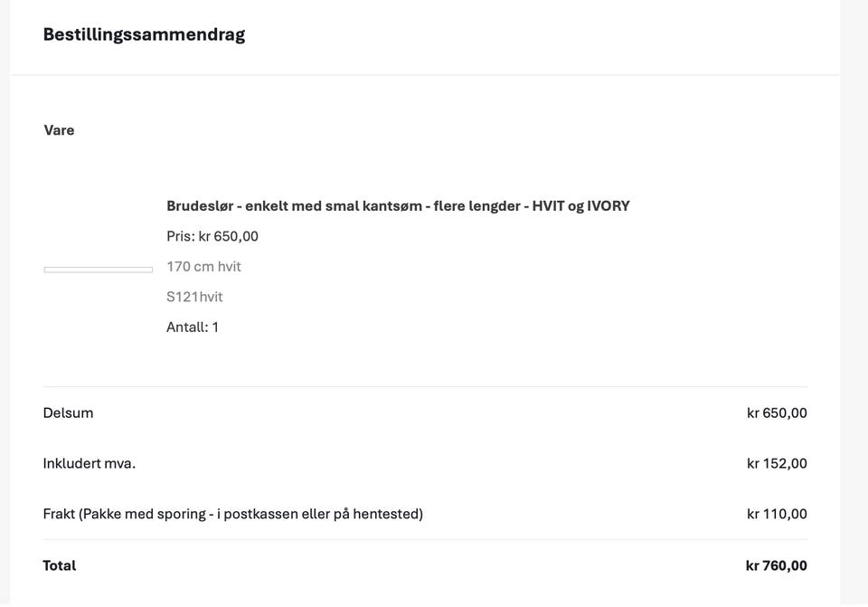The width and height of the screenshot is (868, 607).
Task: Click the word HVIT in product title
Action: [x=548, y=206]
